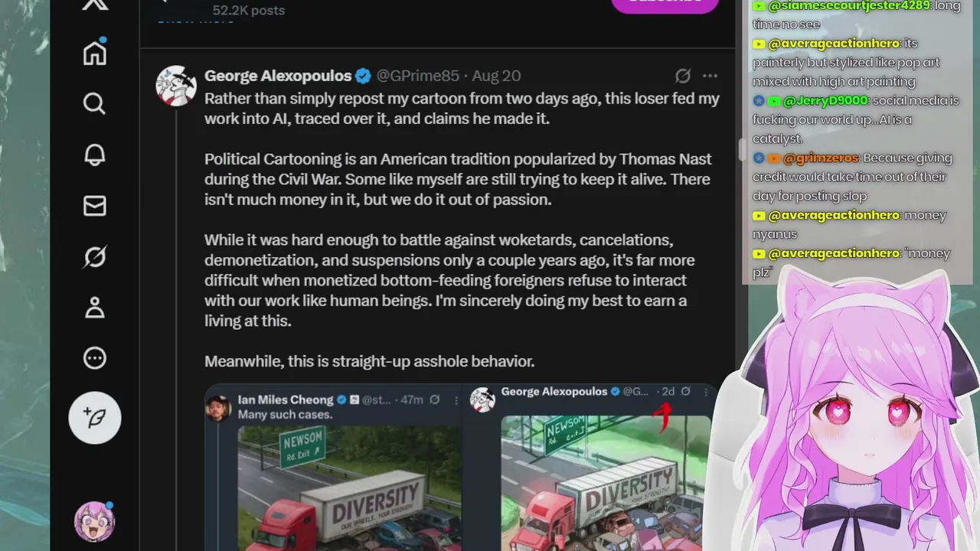Open the Notifications bell
The image size is (980, 551).
pos(95,155)
